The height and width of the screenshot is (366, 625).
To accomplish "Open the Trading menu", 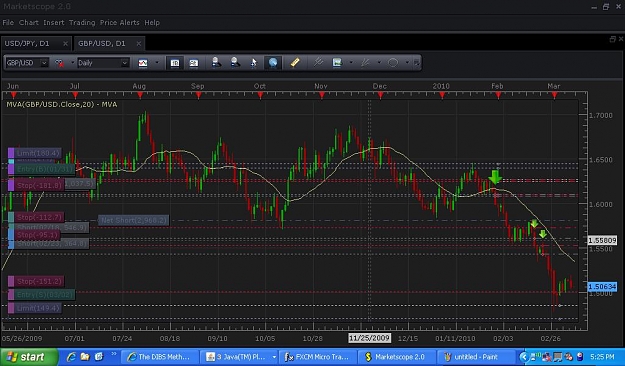I will pyautogui.click(x=82, y=23).
